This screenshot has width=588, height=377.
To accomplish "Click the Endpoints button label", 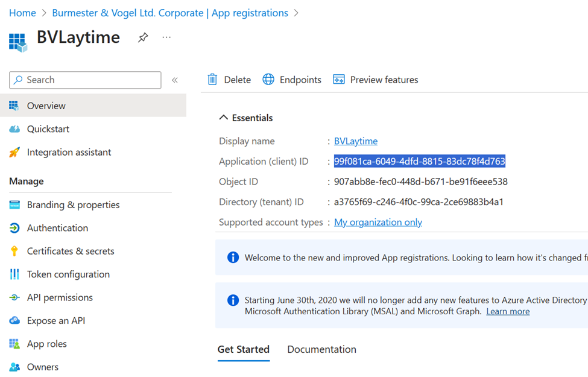I will [300, 80].
